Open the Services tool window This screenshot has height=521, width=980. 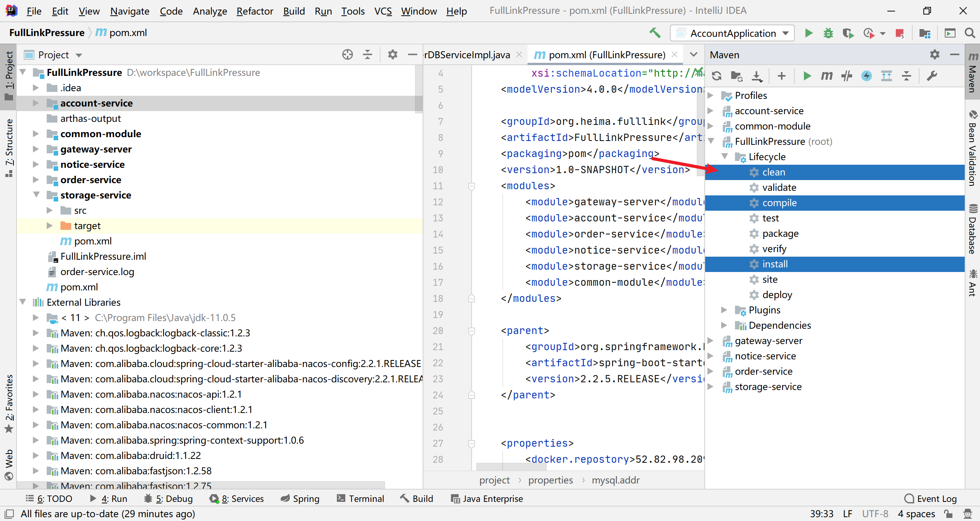(x=237, y=498)
